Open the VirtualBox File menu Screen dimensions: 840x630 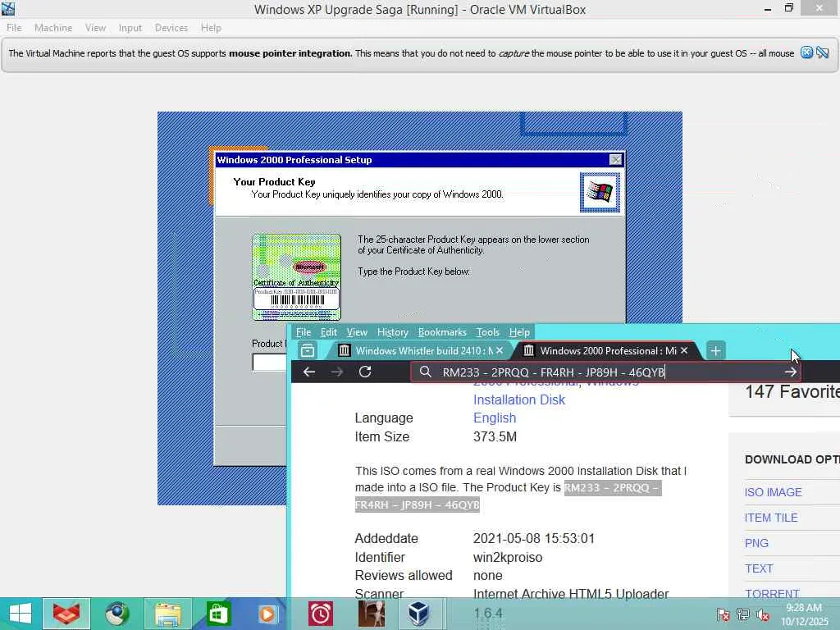point(14,28)
